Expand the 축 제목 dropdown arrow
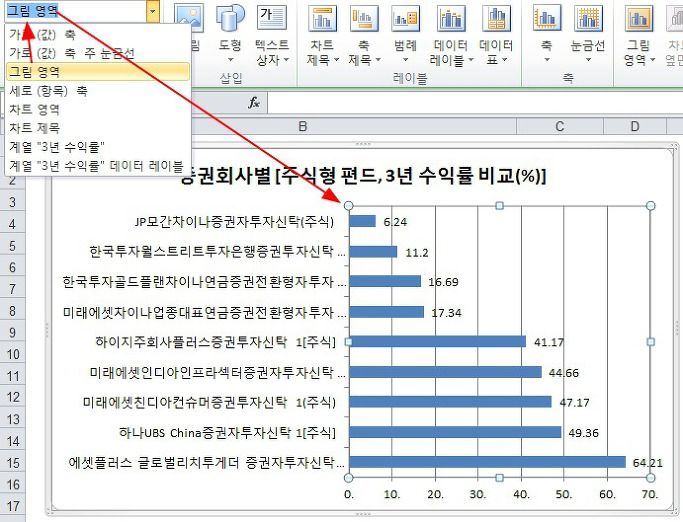 (x=378, y=60)
